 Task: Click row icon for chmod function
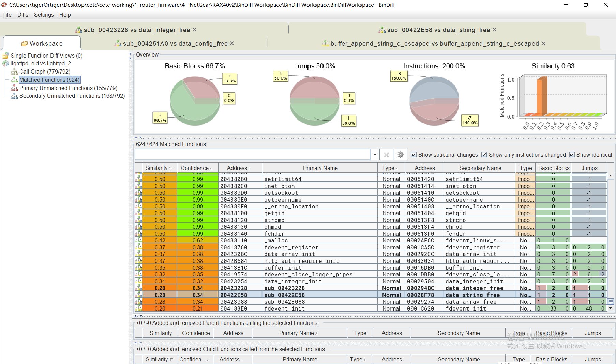(x=139, y=227)
